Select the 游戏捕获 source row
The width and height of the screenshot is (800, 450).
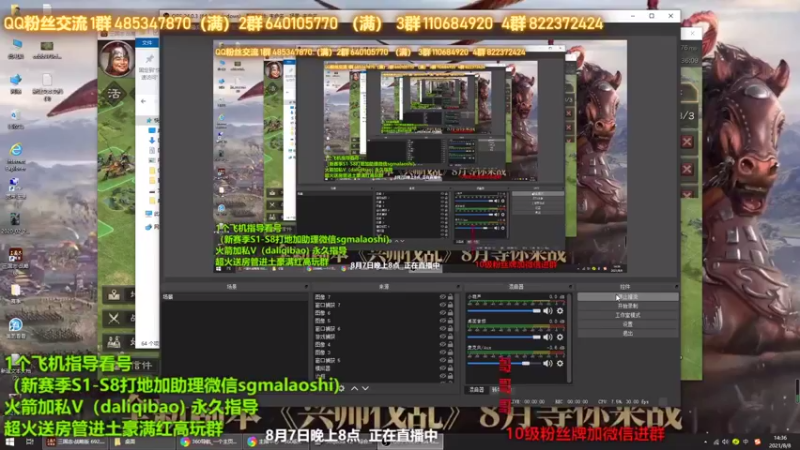click(376, 336)
